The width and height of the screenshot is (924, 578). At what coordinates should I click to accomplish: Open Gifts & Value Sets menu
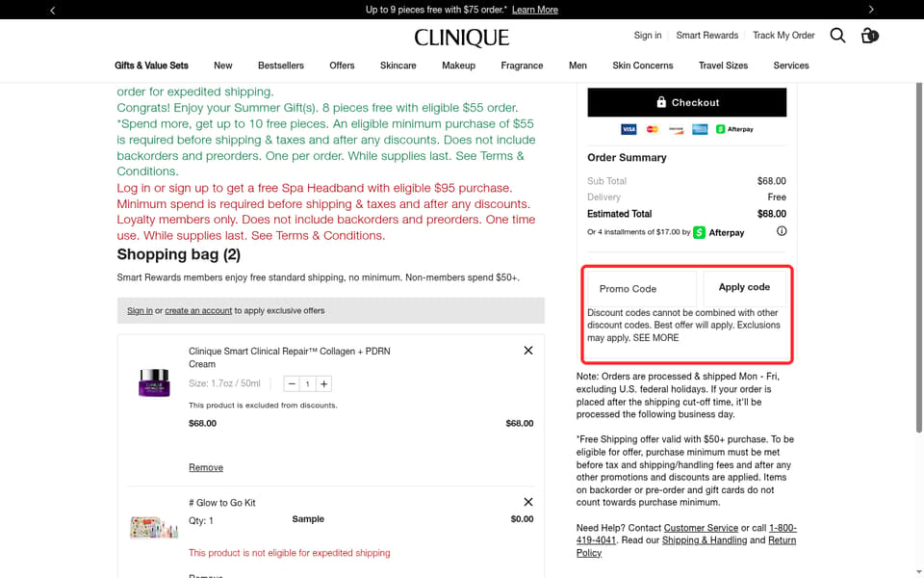tap(151, 66)
